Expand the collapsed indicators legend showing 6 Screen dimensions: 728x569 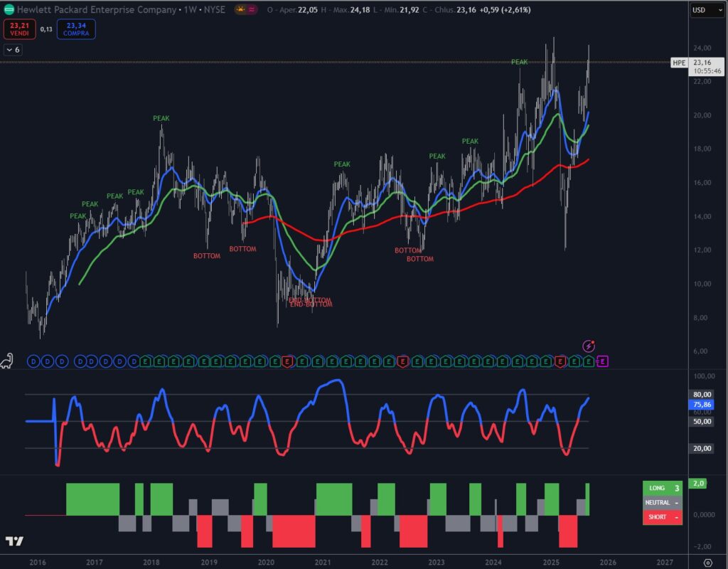tap(13, 50)
